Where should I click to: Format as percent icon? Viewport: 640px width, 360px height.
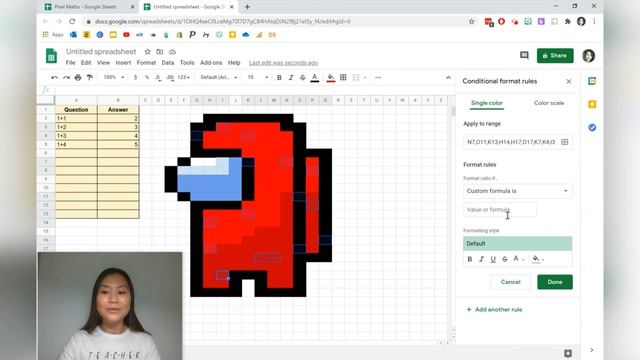[147, 78]
